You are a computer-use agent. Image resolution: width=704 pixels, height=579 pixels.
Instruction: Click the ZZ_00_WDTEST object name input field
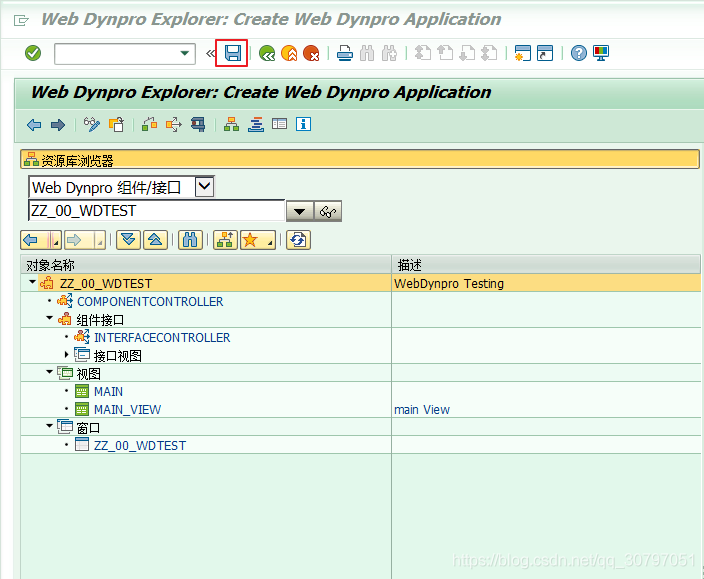pos(156,211)
